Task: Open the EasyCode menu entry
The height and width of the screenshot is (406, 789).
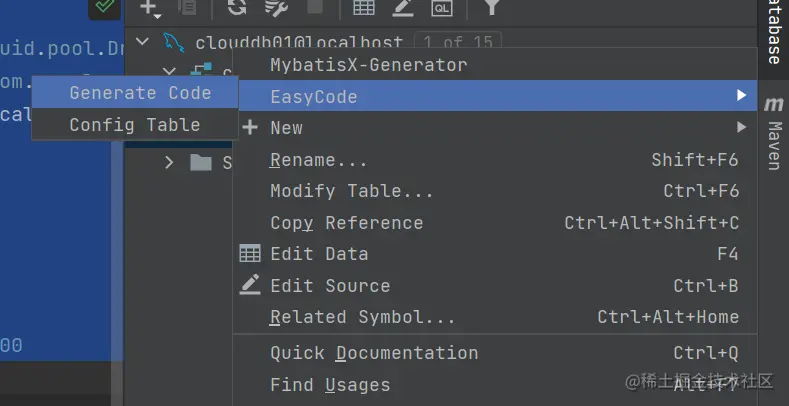Action: [x=496, y=96]
